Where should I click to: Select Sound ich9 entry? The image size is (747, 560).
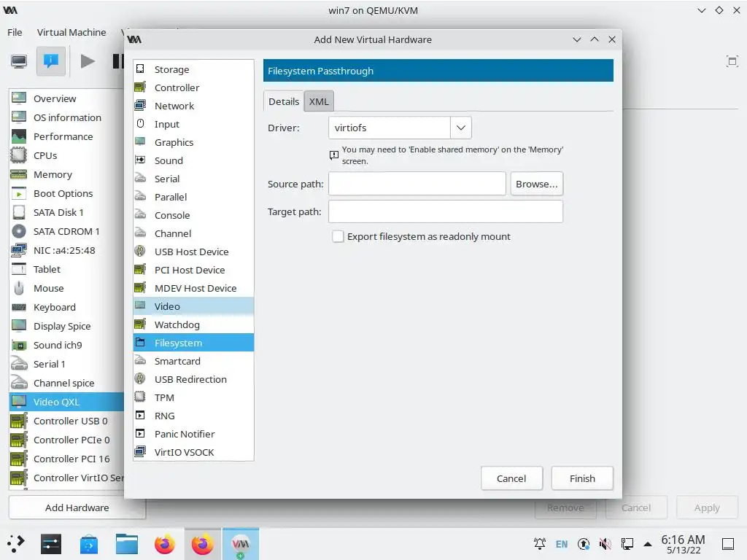click(66, 345)
